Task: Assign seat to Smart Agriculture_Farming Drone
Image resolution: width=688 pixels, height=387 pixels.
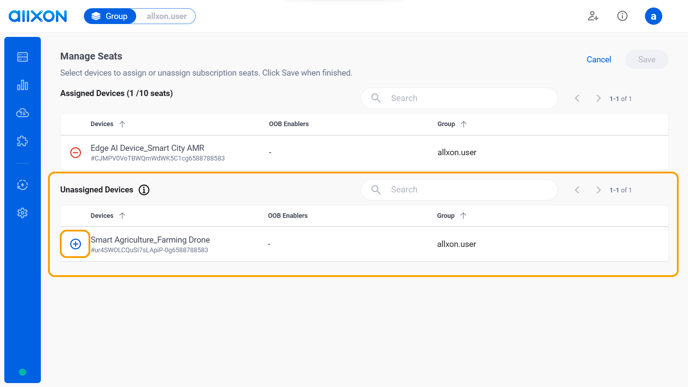Action: point(75,244)
